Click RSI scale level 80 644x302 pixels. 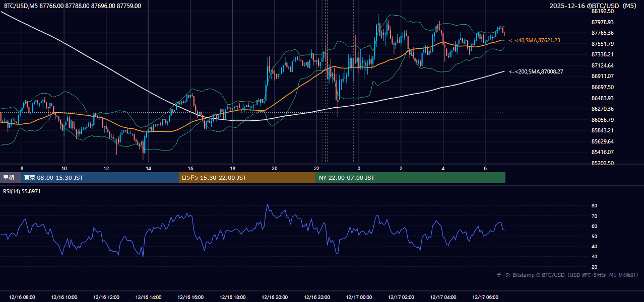594,206
